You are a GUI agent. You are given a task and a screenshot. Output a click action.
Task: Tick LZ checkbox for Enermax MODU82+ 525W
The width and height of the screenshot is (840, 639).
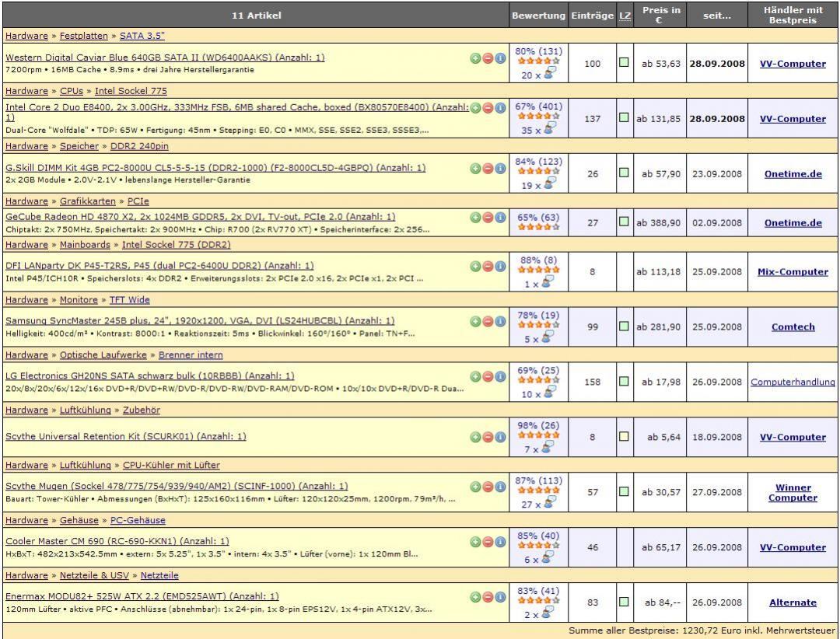click(624, 602)
